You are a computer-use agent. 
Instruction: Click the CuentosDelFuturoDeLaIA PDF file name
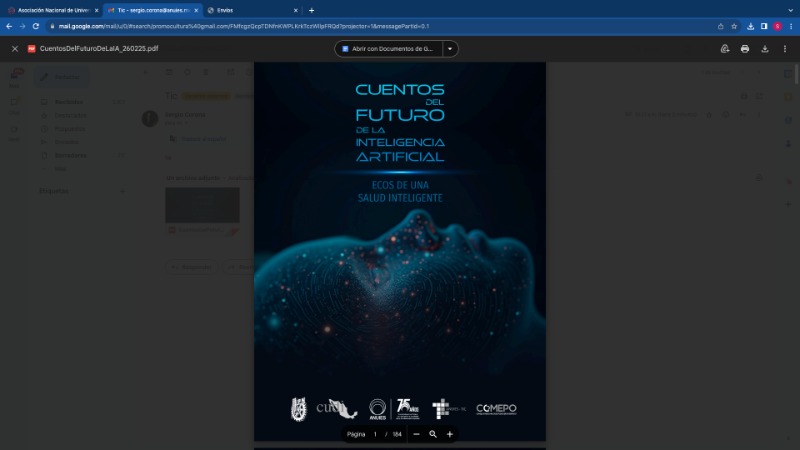98,48
